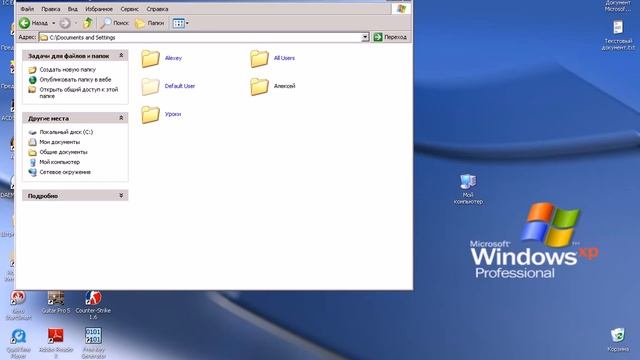This screenshot has height=360, width=640.
Task: Select the Алексей folder
Action: click(x=273, y=87)
